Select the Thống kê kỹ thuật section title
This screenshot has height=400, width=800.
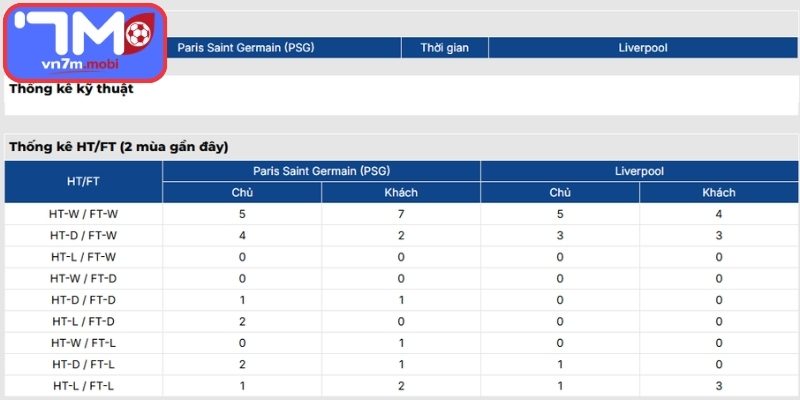pyautogui.click(x=71, y=88)
